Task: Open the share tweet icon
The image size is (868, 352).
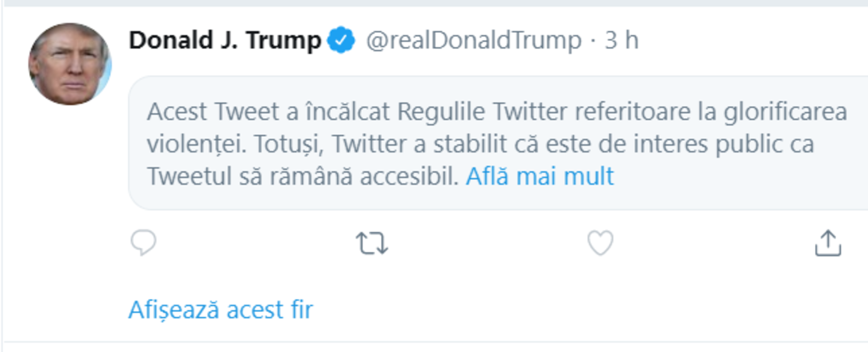Action: (828, 243)
